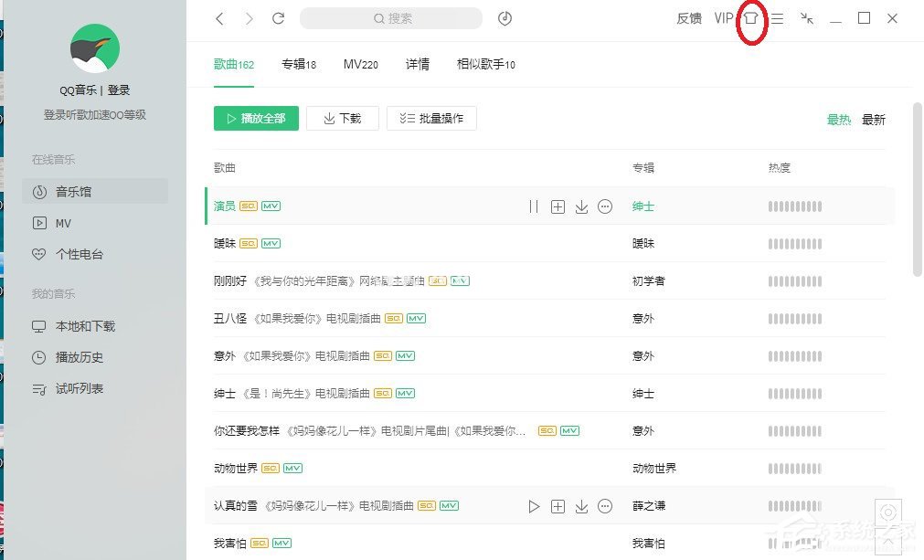924x560 pixels.
Task: Sort songs by 最新 newest
Action: pyautogui.click(x=874, y=119)
